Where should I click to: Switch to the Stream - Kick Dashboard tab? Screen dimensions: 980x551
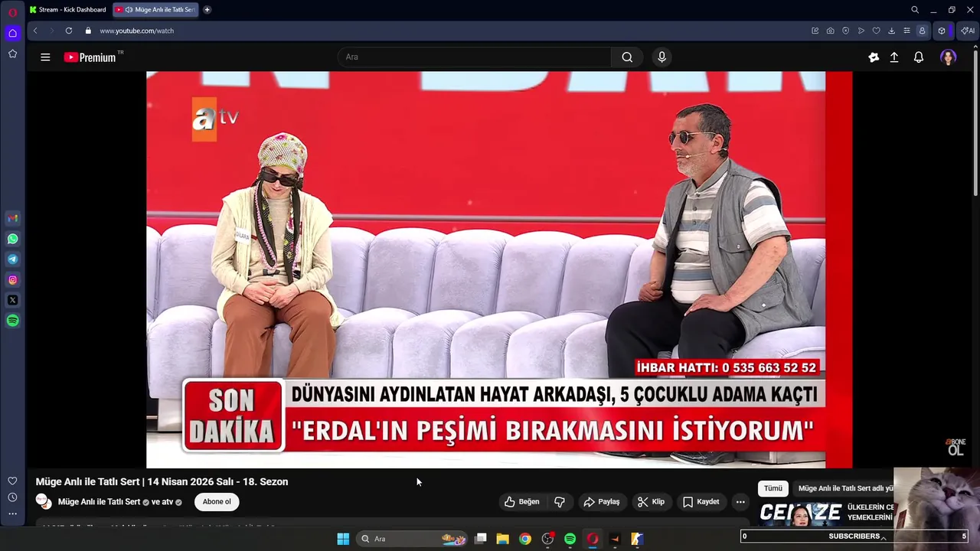click(x=67, y=10)
